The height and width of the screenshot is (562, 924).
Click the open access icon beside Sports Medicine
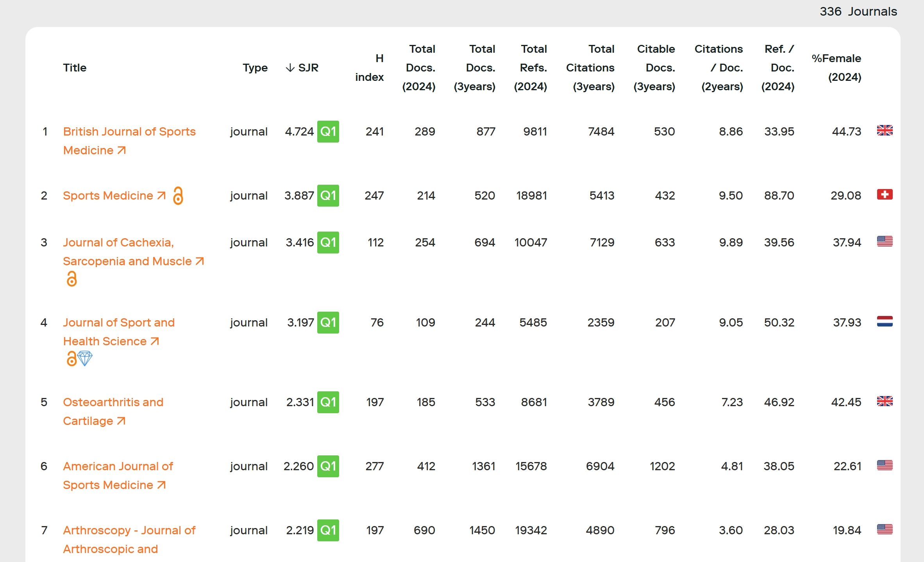click(x=178, y=196)
